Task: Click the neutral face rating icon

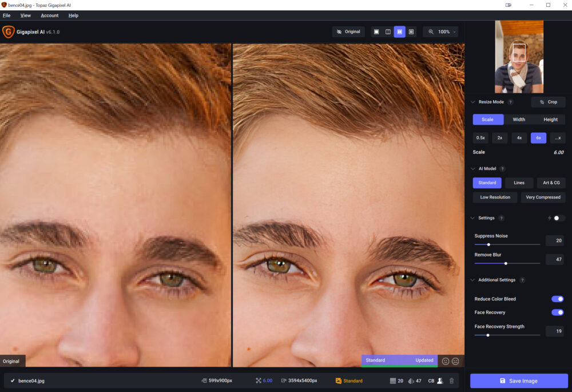Action: (455, 361)
